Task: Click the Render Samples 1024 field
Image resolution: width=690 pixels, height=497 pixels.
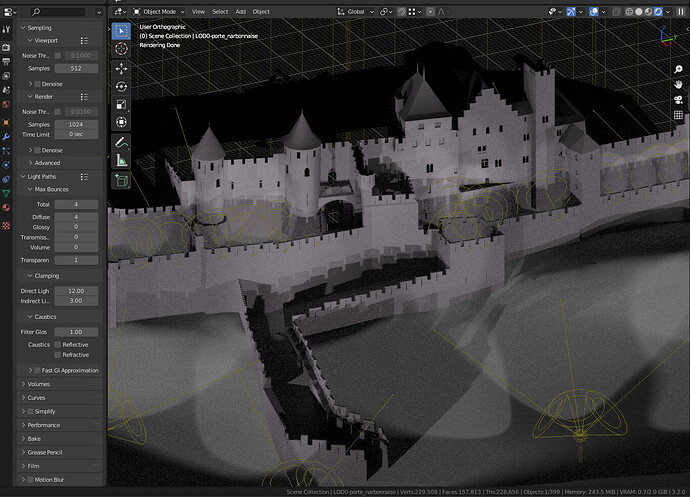Action: pos(76,125)
